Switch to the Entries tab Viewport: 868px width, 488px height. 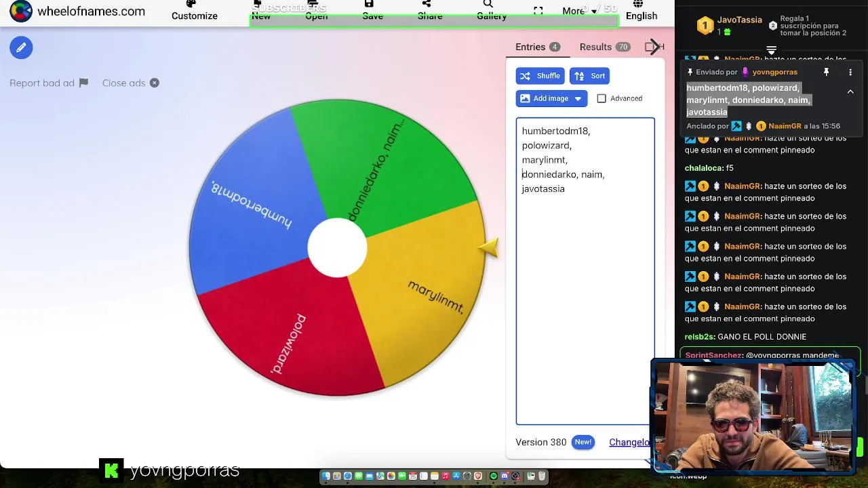pyautogui.click(x=537, y=47)
